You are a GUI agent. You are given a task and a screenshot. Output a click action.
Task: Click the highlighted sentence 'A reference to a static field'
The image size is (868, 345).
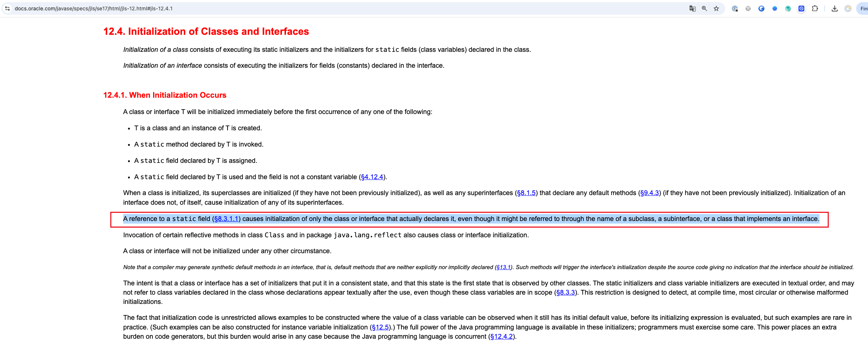(x=471, y=219)
